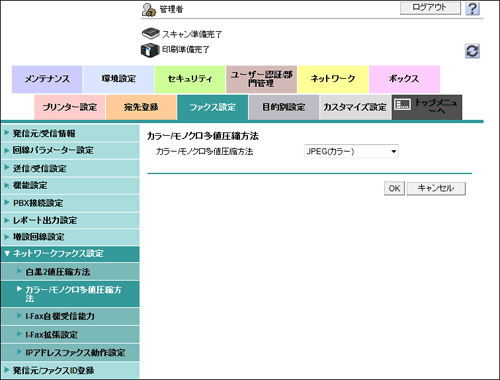Go to the ネットワーク tab
This screenshot has width=500, height=380.
click(333, 79)
